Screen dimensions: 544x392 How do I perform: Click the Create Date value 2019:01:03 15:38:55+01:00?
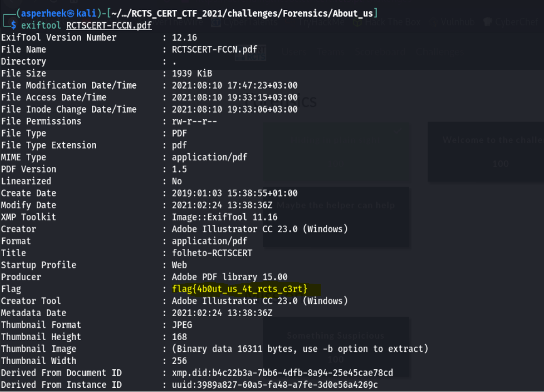point(235,193)
